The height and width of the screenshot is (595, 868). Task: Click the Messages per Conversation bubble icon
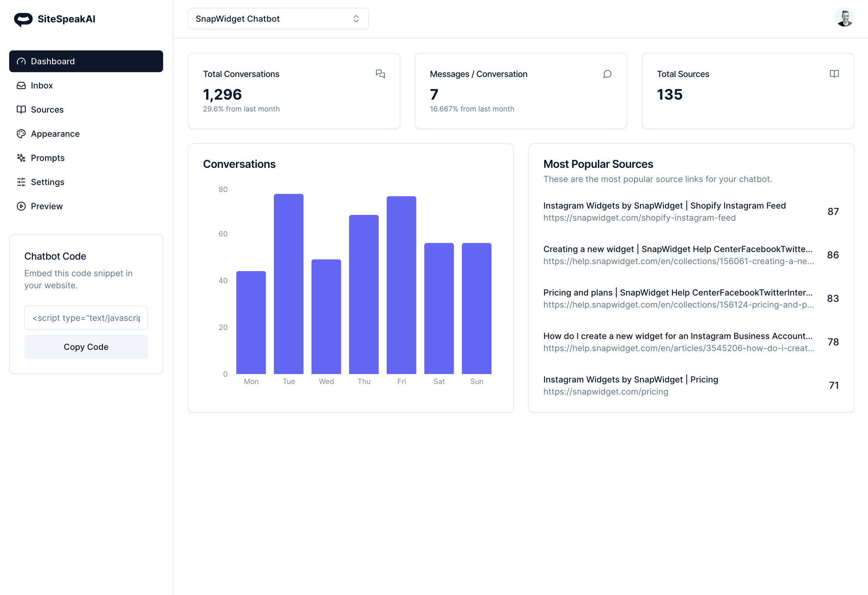click(x=607, y=74)
